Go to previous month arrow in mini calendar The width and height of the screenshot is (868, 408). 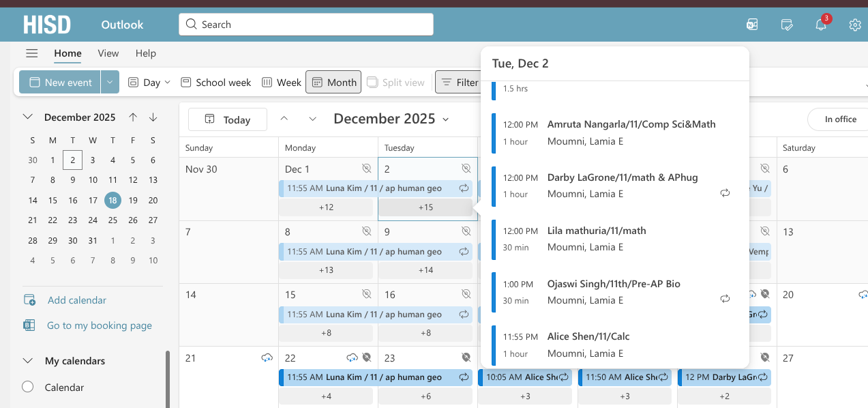click(133, 117)
